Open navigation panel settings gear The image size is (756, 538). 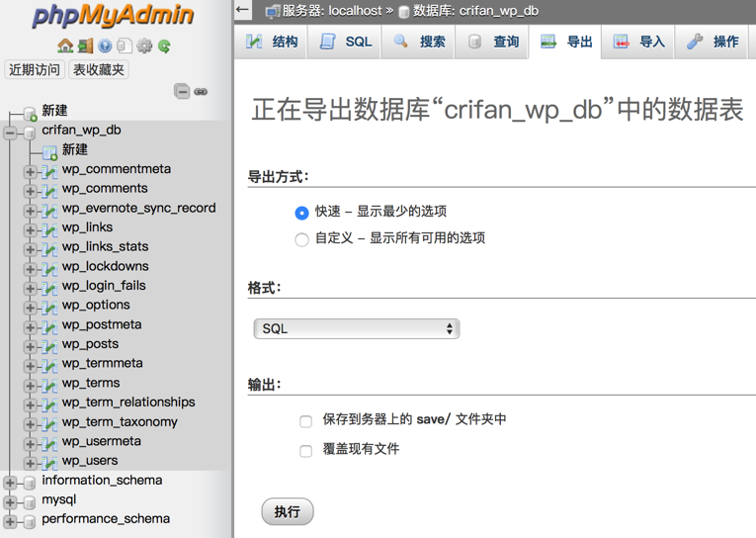144,45
